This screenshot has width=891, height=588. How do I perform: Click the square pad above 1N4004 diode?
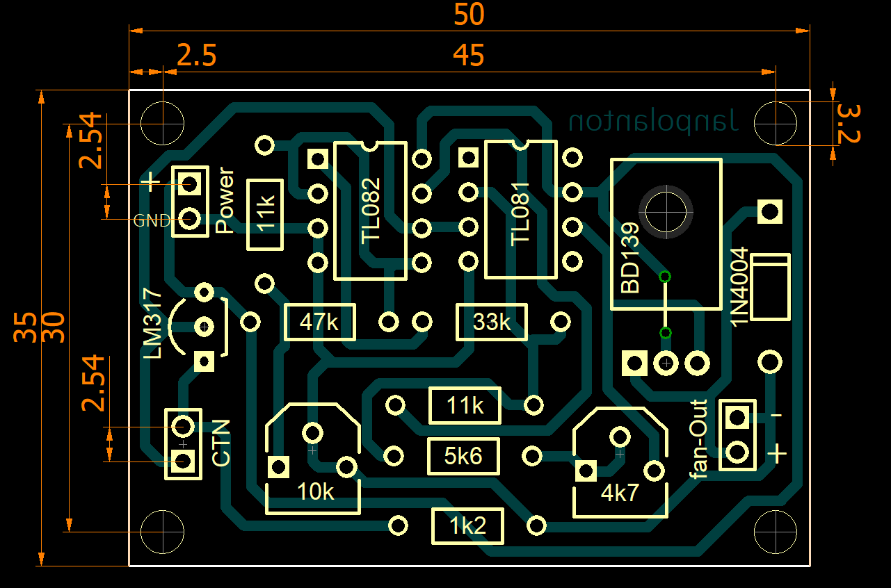pos(770,211)
